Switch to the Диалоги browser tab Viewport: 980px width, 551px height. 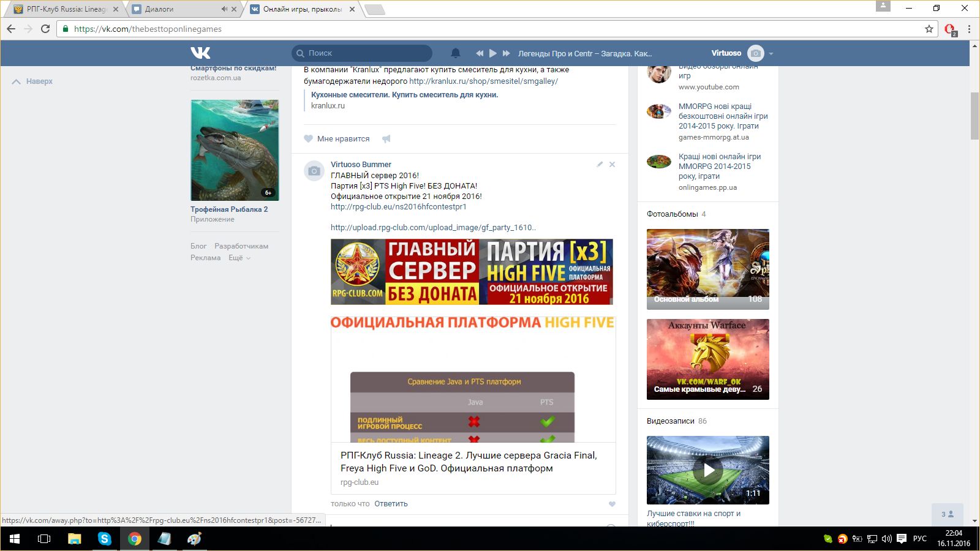tap(178, 9)
